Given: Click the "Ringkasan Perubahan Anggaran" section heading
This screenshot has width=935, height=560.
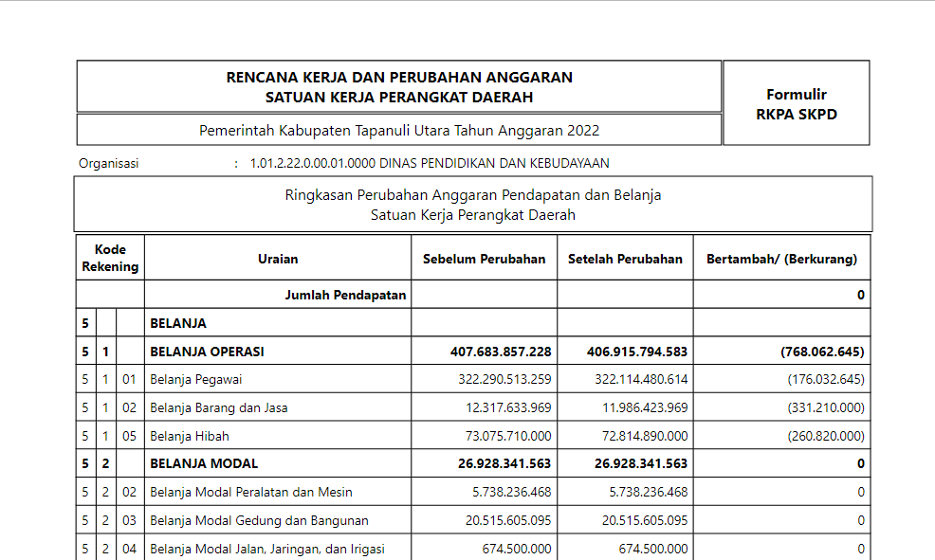Looking at the screenshot, I should pos(472,195).
